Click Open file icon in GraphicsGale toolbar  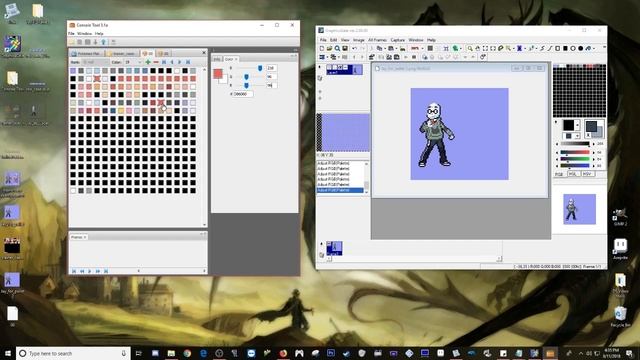(x=329, y=49)
